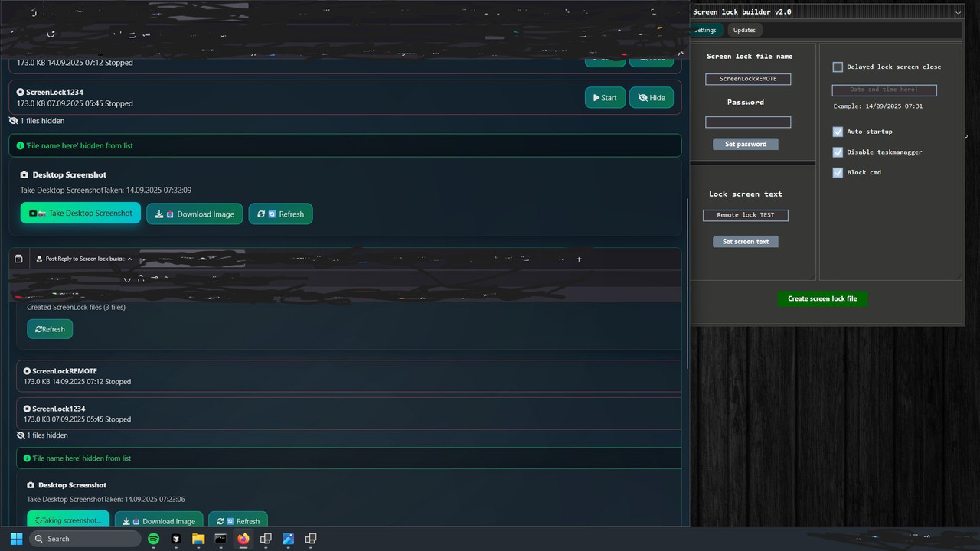The width and height of the screenshot is (980, 551).
Task: Click the Take Desktop Screenshot button
Action: point(80,214)
